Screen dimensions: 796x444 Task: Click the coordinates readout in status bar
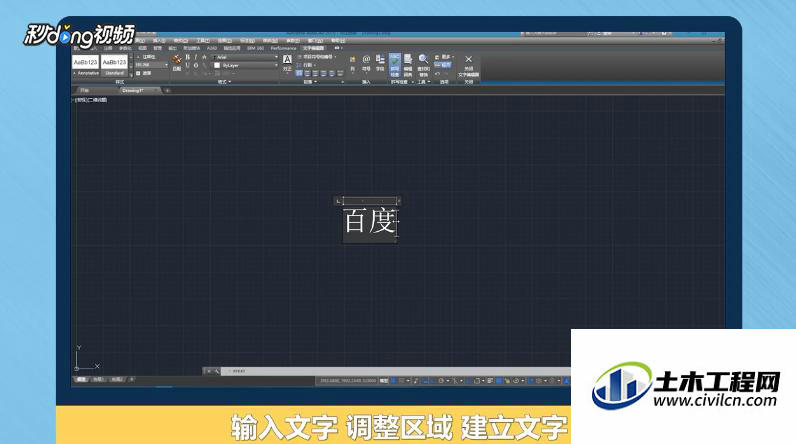pos(348,380)
